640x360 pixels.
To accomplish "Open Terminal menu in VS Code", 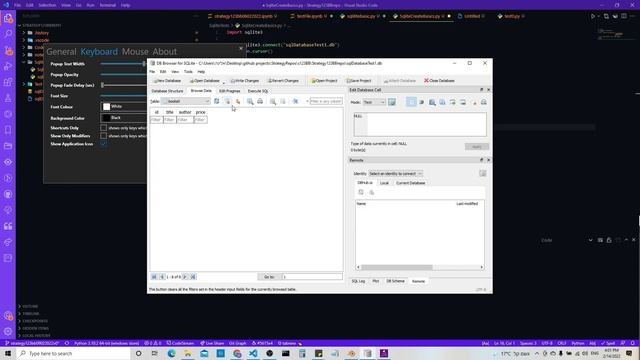I will 108,5.
